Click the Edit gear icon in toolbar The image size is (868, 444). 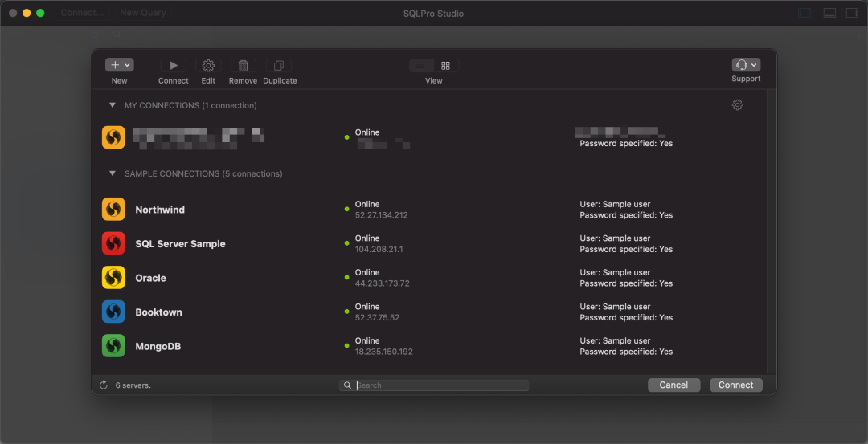pyautogui.click(x=208, y=66)
